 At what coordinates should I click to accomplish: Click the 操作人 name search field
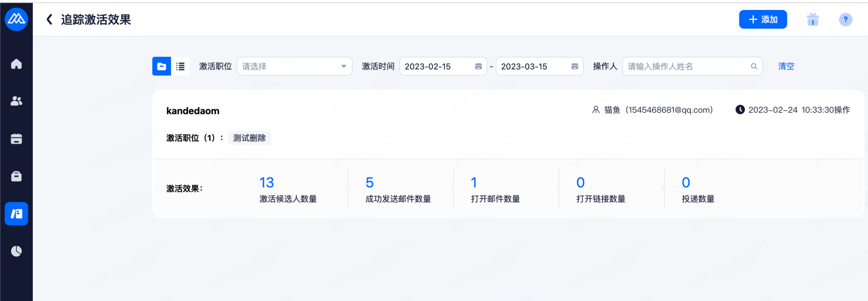tap(688, 66)
